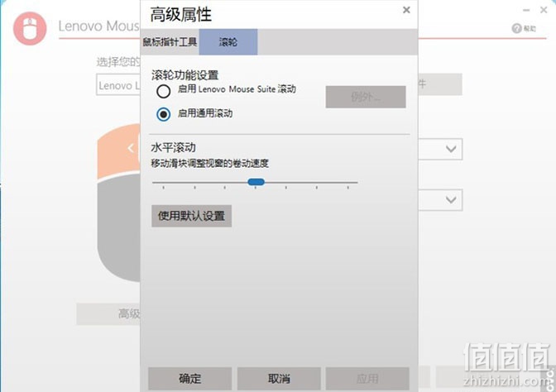556x392 pixels.
Task: Enable Lenovo Mouse Suite scrolling radio option
Action: (x=164, y=92)
